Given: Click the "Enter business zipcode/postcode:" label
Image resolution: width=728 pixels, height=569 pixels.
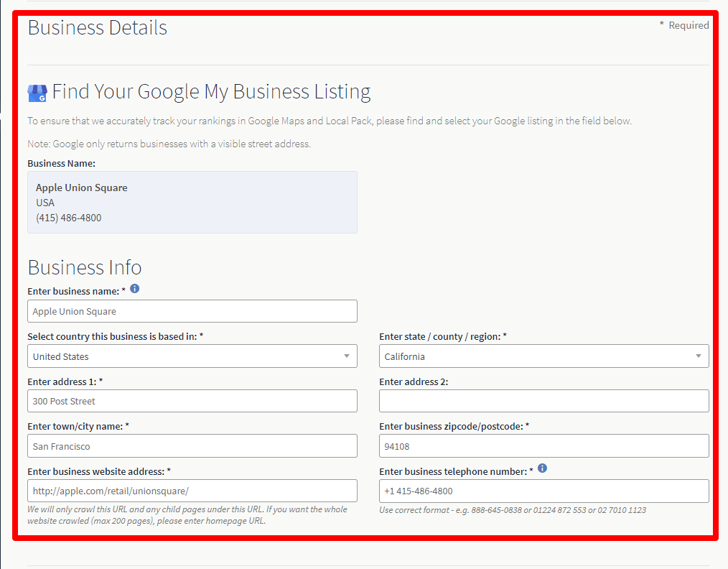Looking at the screenshot, I should click(x=454, y=427).
